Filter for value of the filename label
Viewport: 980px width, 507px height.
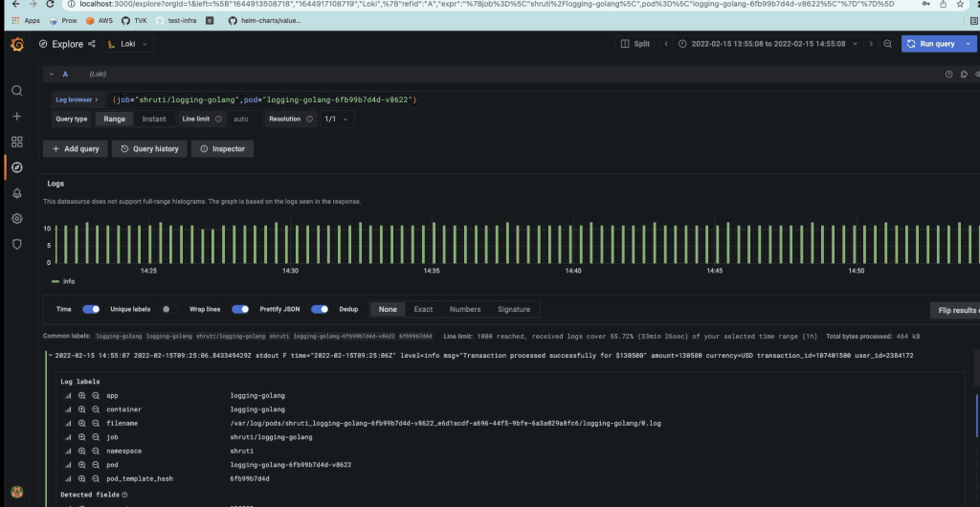[82, 423]
